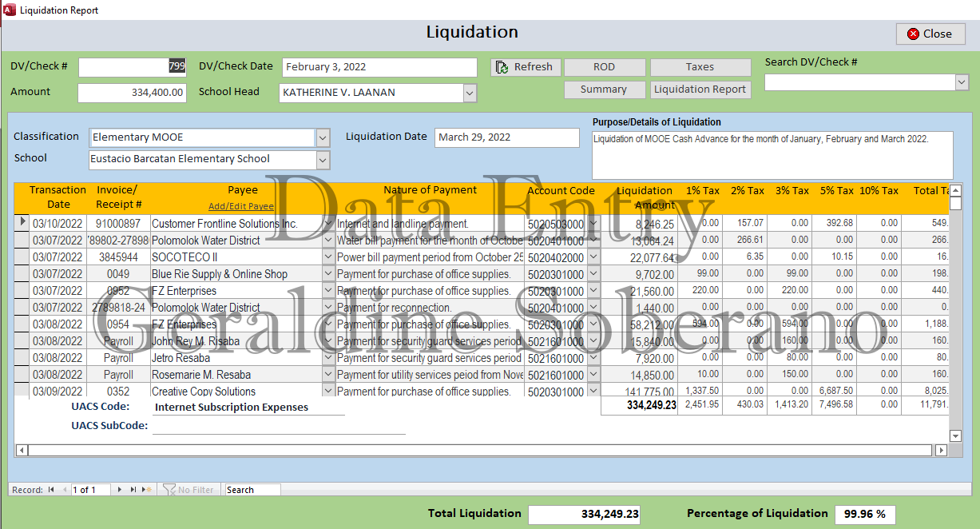
Task: Click the record Search box
Action: coord(252,490)
